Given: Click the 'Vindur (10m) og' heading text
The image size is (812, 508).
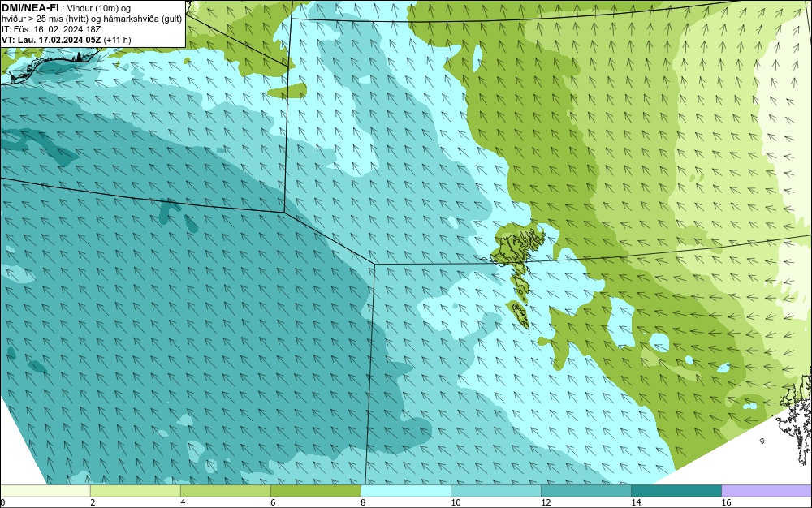Looking at the screenshot, I should tap(99, 8).
